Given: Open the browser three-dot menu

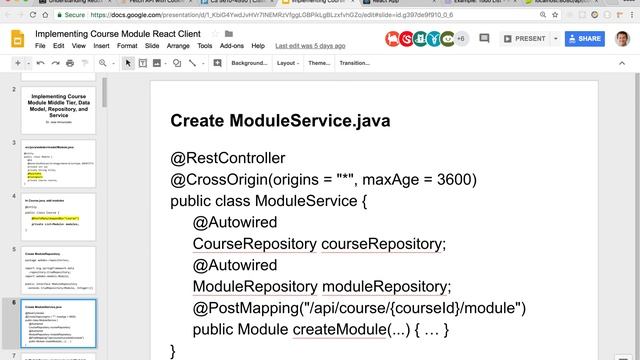Looking at the screenshot, I should 632,15.
